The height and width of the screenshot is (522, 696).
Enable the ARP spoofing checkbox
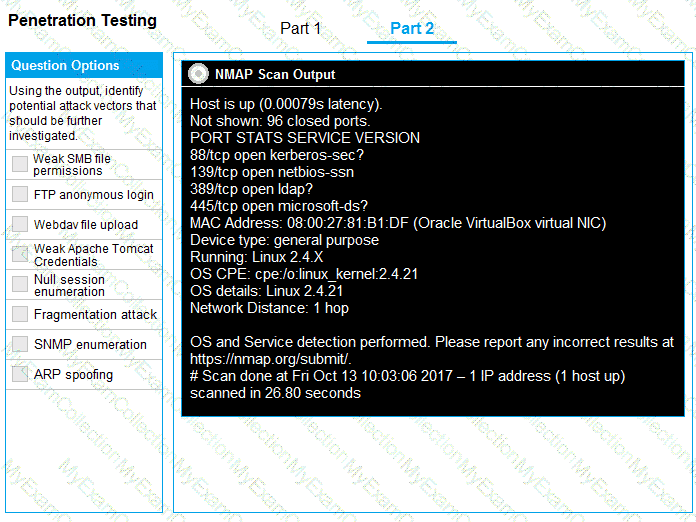pos(20,374)
